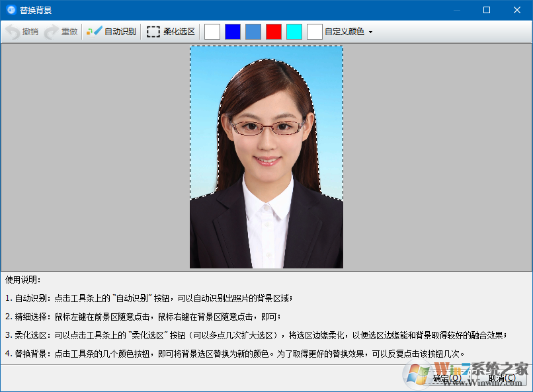Image resolution: width=533 pixels, height=392 pixels.
Task: Click 柔化选区 to soften the selection
Action: click(179, 31)
